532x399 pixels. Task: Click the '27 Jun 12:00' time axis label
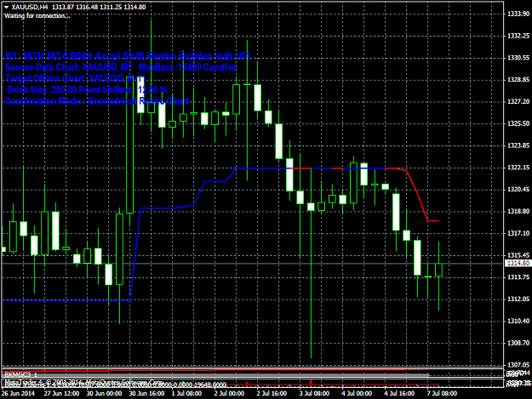[61, 394]
